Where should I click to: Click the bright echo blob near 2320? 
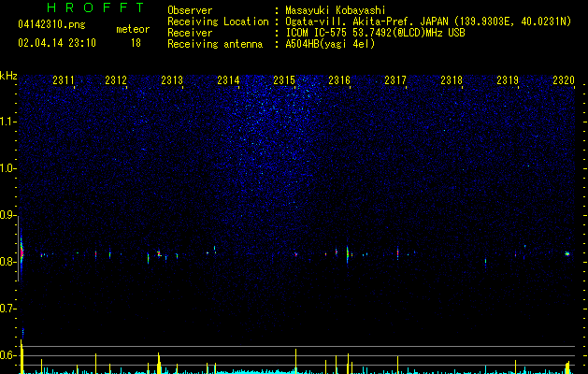tap(567, 253)
